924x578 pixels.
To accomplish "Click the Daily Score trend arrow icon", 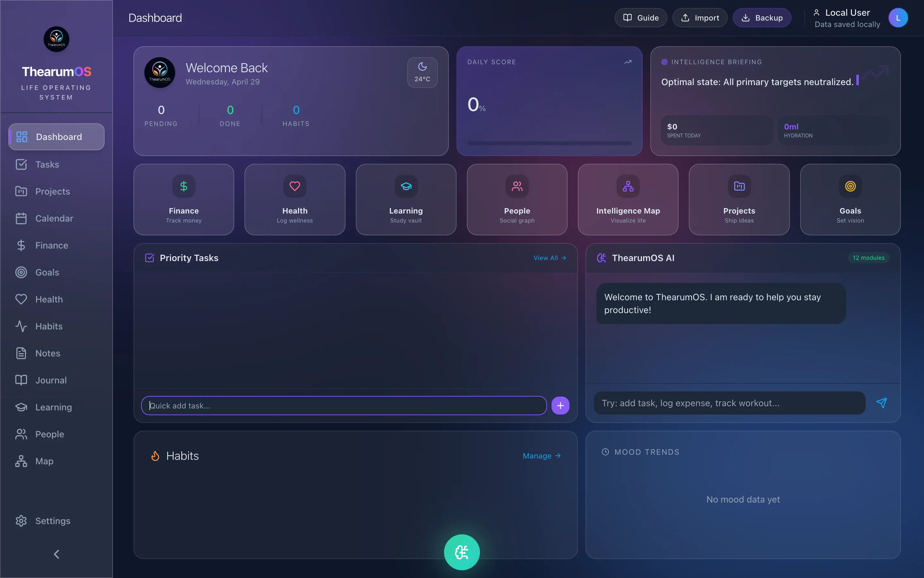I will [x=628, y=62].
